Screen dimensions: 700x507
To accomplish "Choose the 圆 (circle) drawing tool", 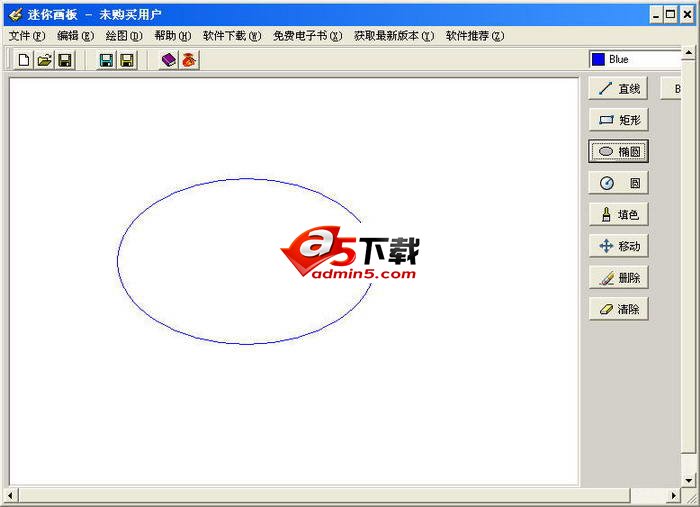I will click(x=618, y=183).
